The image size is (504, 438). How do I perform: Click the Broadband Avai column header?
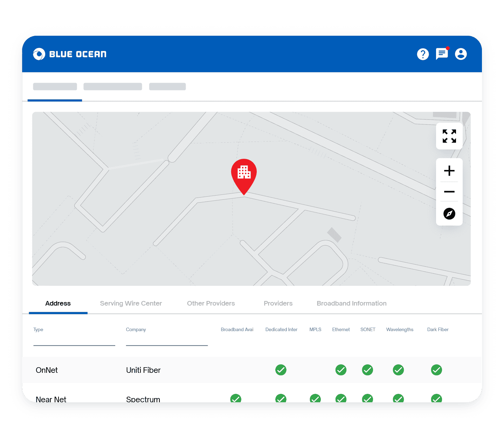tap(237, 330)
